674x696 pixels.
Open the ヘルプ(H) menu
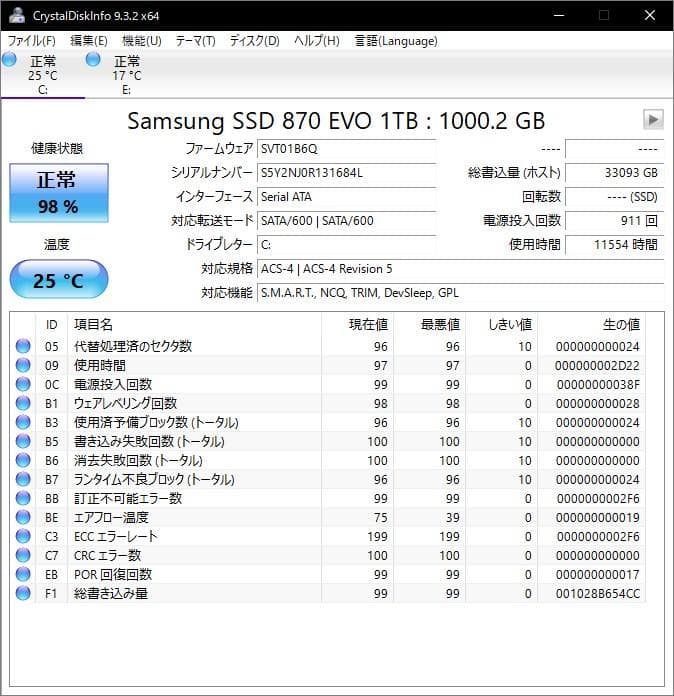(x=317, y=41)
